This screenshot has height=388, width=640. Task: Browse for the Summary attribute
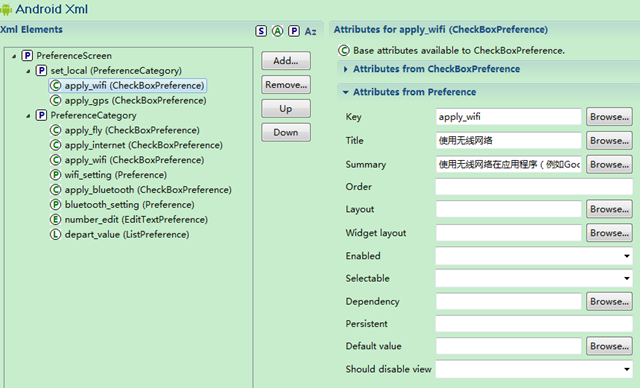pos(609,164)
